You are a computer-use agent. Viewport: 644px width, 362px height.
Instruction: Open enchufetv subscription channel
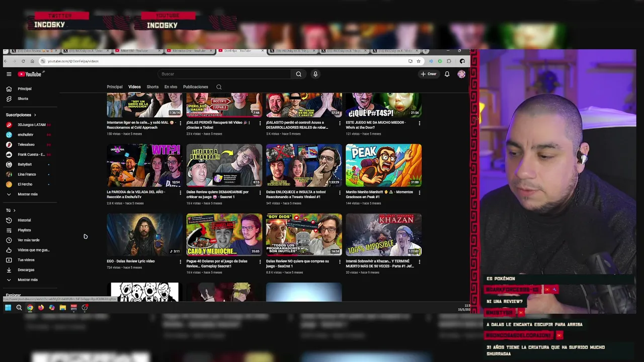(25, 135)
